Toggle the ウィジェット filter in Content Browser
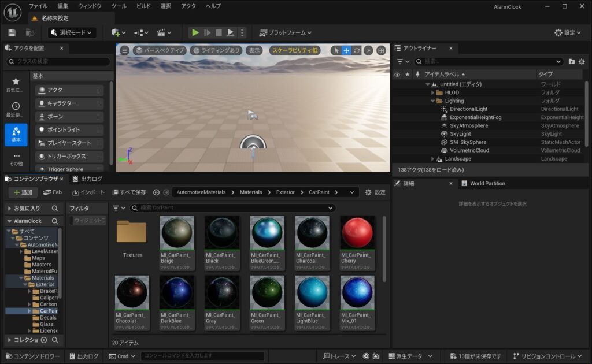Image resolution: width=592 pixels, height=364 pixels. coord(88,220)
